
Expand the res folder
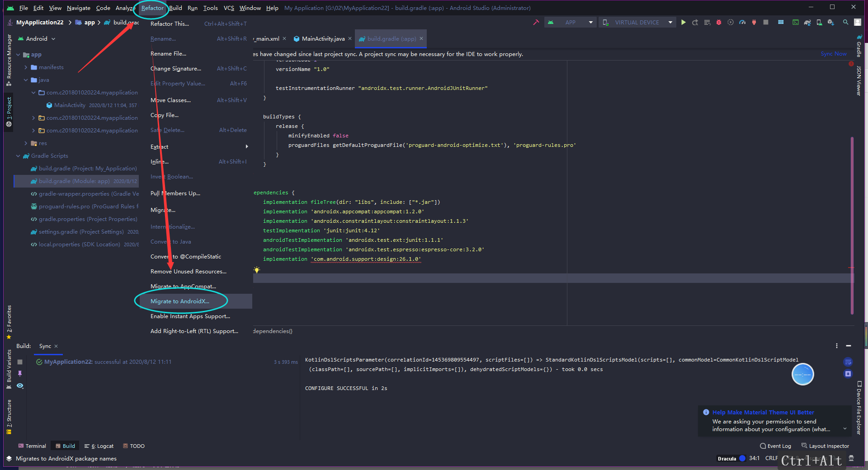[x=26, y=143]
